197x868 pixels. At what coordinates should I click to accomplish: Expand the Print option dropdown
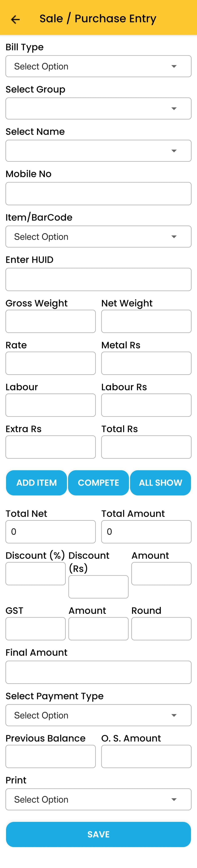tap(98, 799)
